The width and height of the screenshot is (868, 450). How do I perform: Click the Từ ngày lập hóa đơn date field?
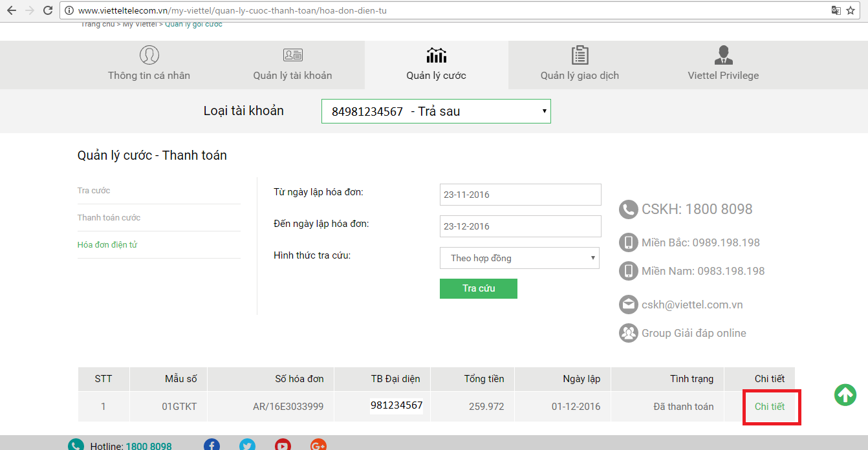pyautogui.click(x=521, y=195)
